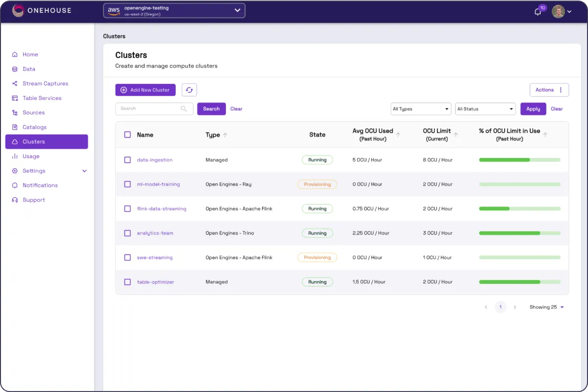
Task: Click the AWS logo in project selector
Action: pyautogui.click(x=114, y=11)
